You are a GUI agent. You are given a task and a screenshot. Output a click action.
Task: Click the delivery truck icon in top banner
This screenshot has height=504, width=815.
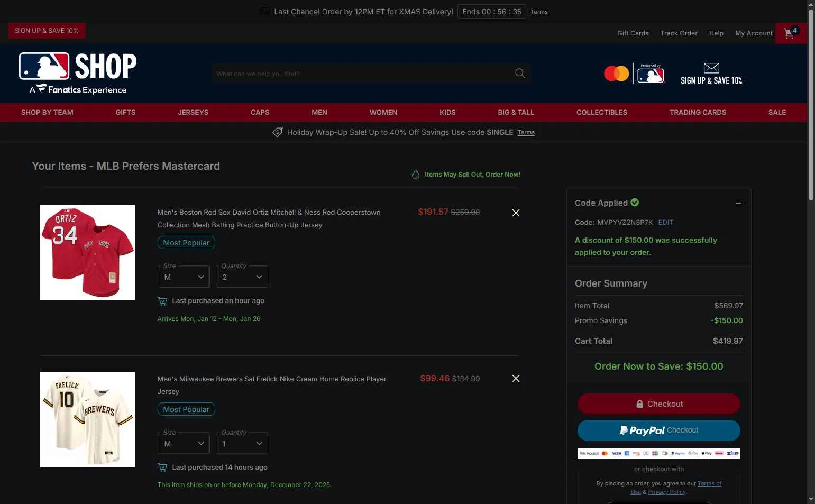[264, 11]
